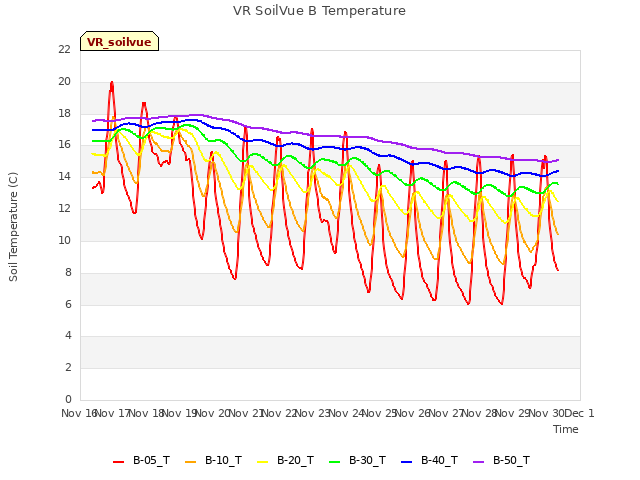
Task: Click the Dec 1 x-axis tick label
Action: click(579, 413)
